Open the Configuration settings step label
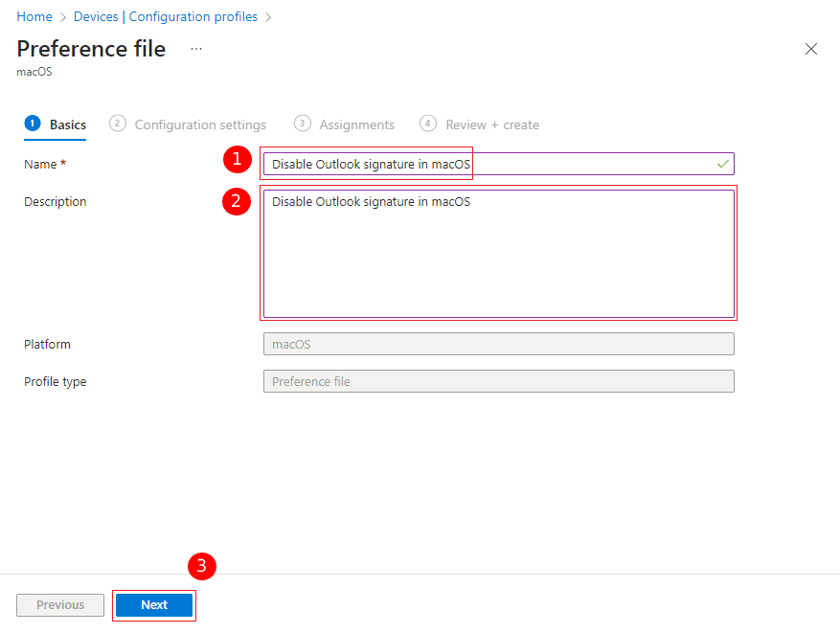The image size is (840, 633). click(200, 124)
